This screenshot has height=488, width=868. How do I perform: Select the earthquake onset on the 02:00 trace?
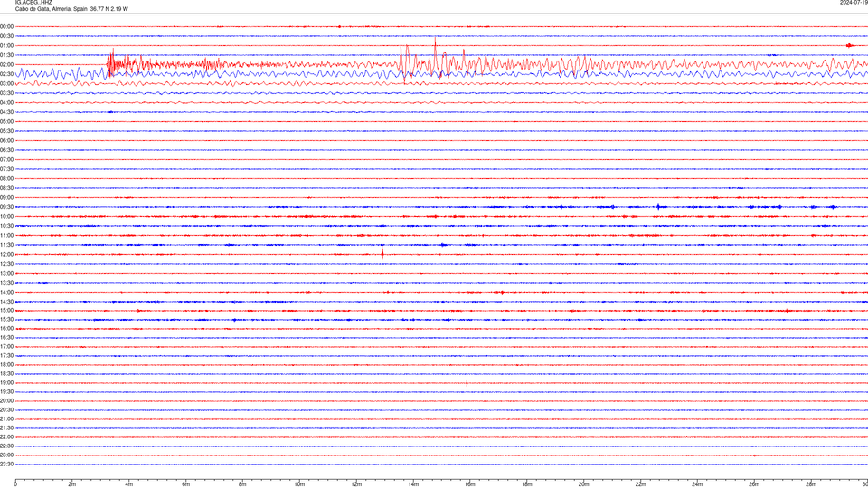[110, 63]
